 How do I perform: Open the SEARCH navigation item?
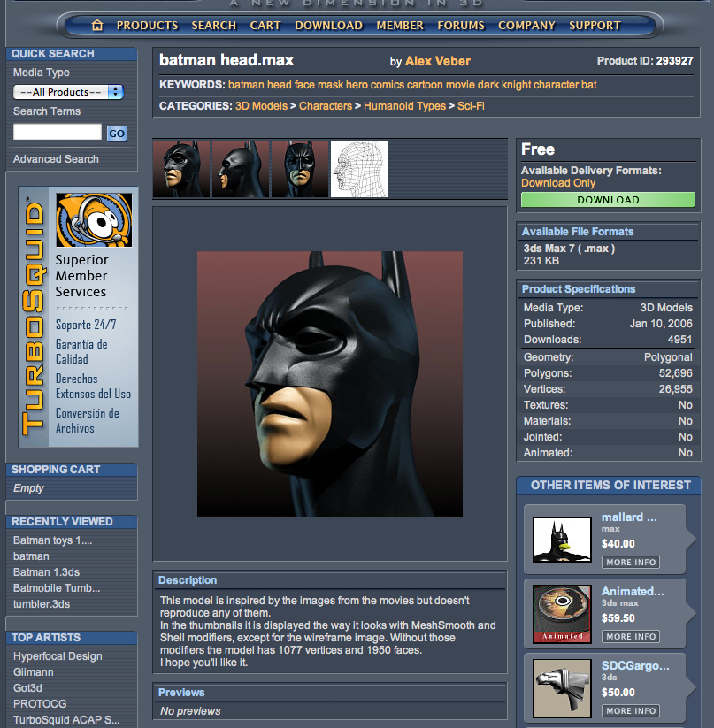pos(214,26)
